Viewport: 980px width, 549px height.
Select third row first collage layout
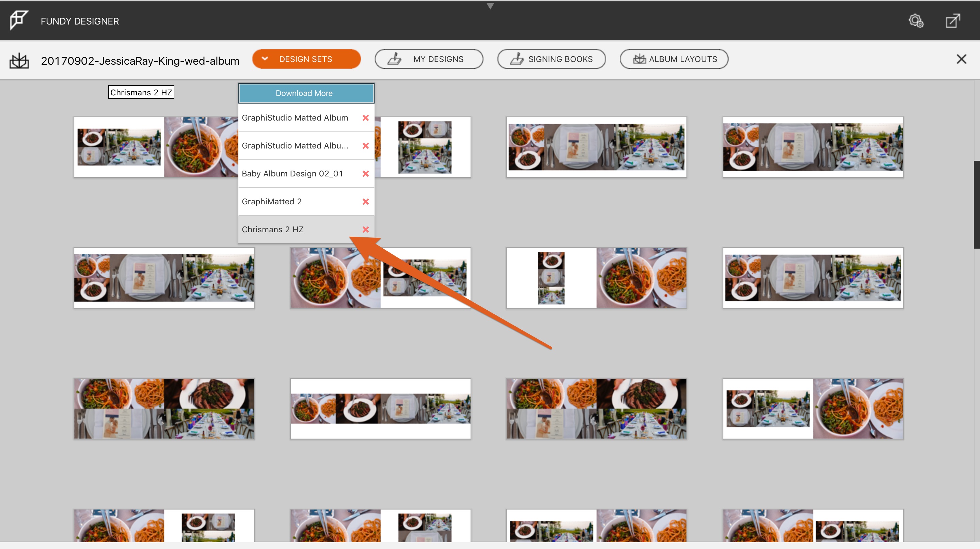coord(164,409)
